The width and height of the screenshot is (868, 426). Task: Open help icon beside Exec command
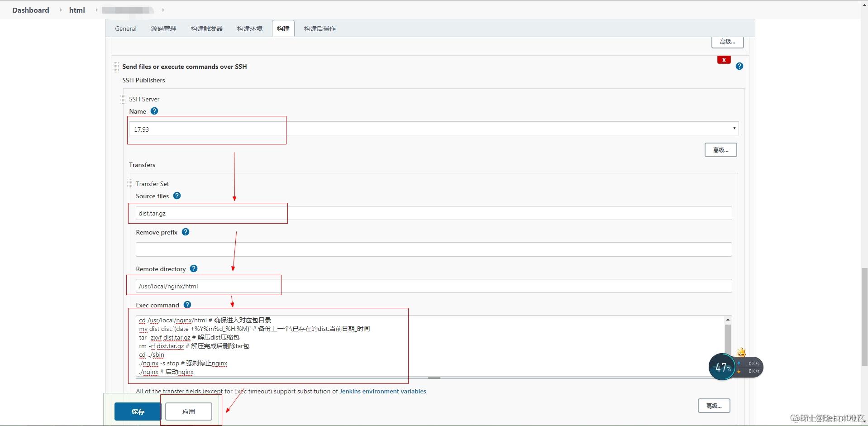pos(187,305)
